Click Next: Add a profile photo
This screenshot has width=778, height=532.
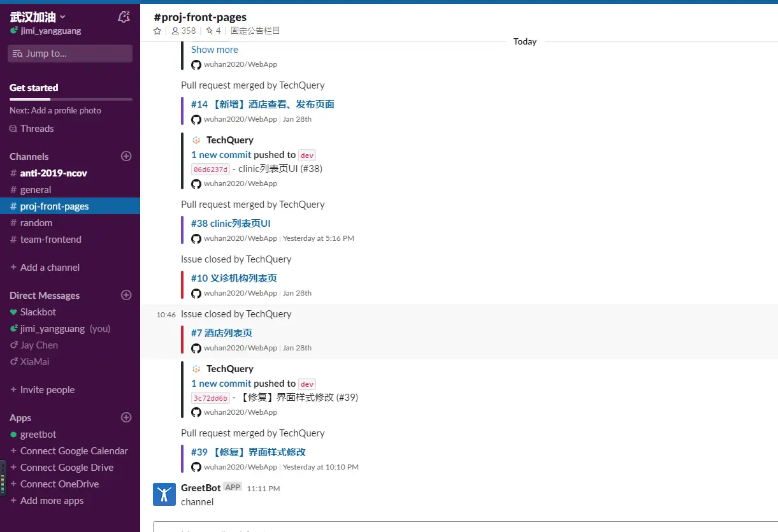55,110
